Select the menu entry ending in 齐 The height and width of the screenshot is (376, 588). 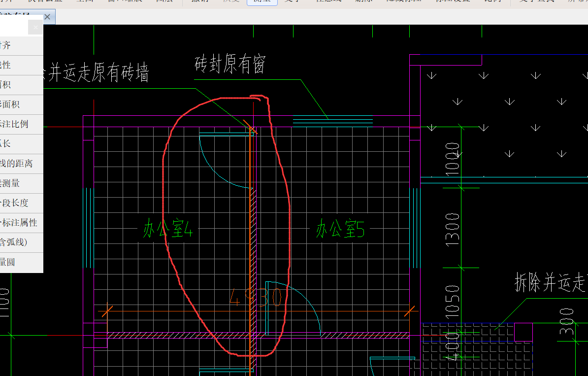(21, 45)
